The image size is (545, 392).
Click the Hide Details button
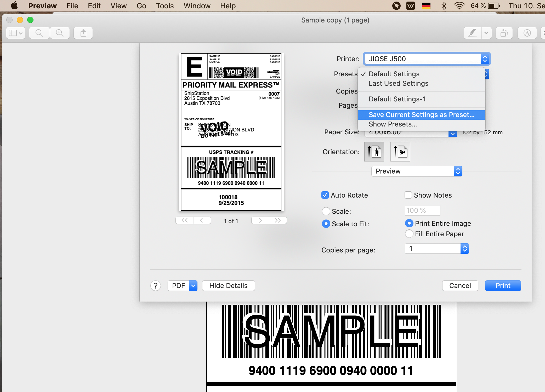tap(228, 286)
